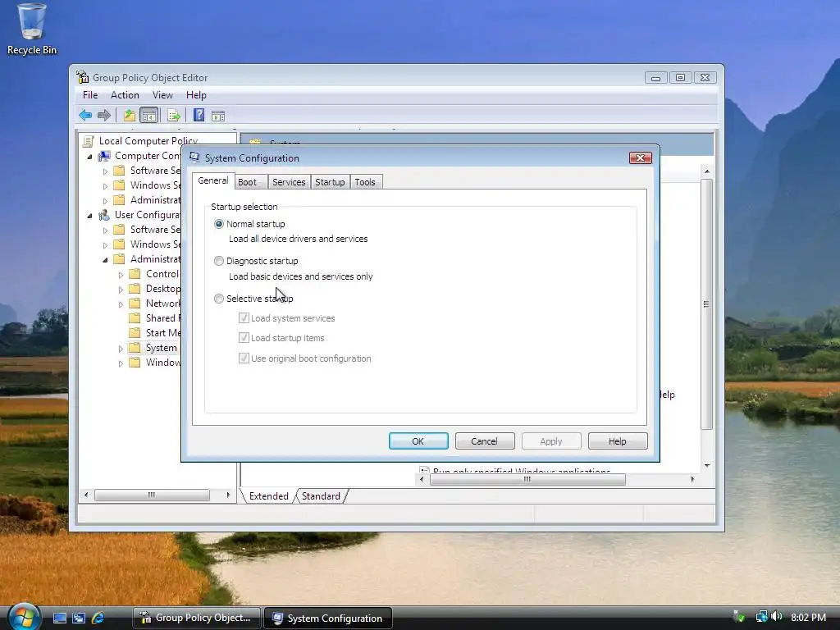Viewport: 840px width, 630px height.
Task: Switch to the Services tab
Action: click(289, 182)
